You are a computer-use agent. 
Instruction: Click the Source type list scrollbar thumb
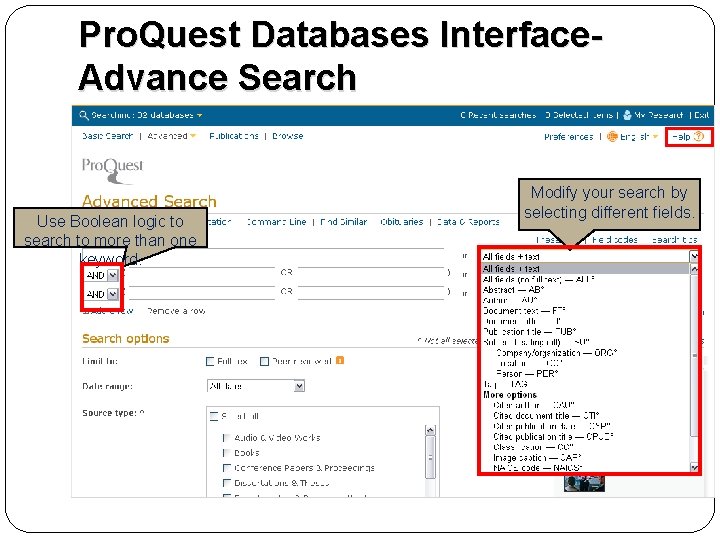[x=430, y=457]
